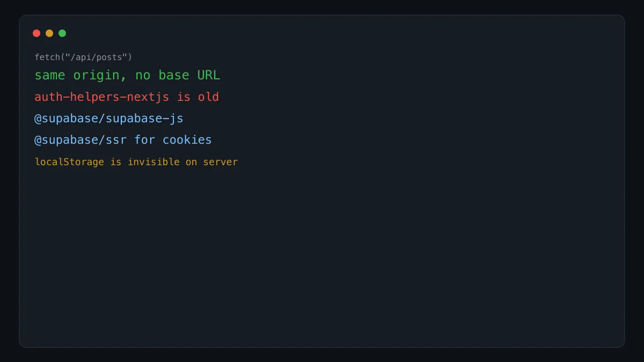Click the word "localStorage" in the yellow line
This screenshot has height=362, width=644.
point(69,162)
